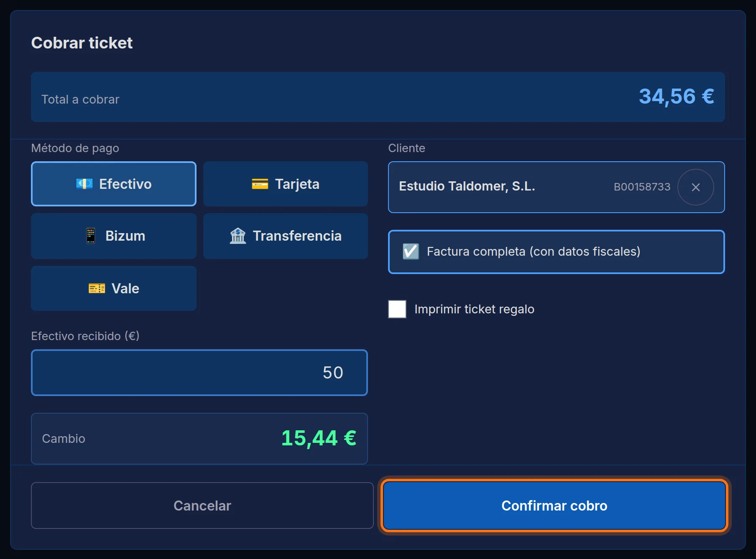Click the Cliente section label

point(407,148)
